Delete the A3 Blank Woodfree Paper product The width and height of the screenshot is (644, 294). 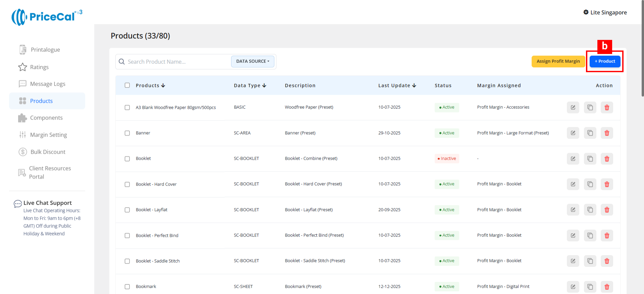coord(607,108)
